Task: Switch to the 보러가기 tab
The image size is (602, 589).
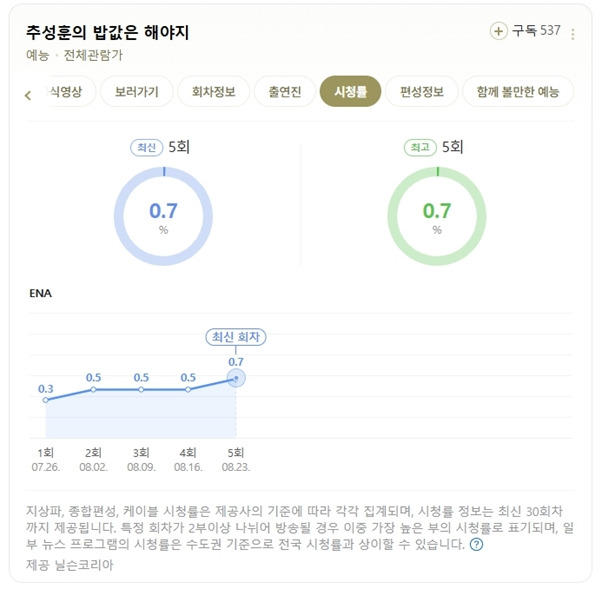Action: (137, 91)
